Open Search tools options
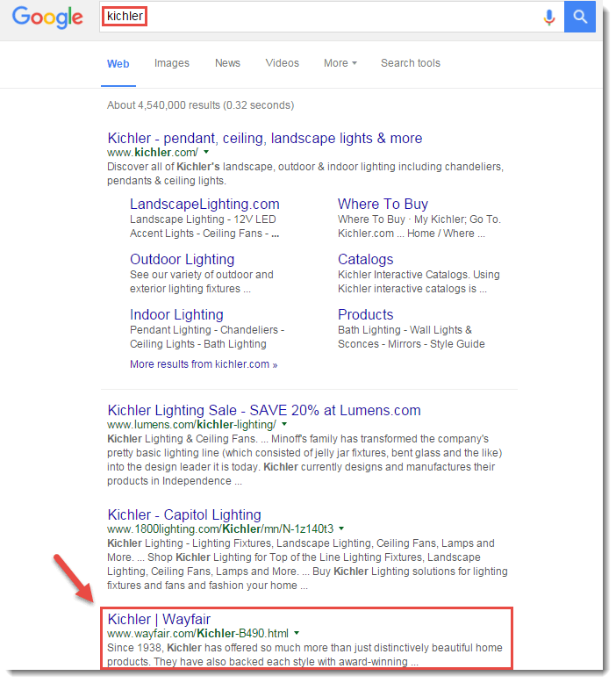The height and width of the screenshot is (683, 616). 411,63
